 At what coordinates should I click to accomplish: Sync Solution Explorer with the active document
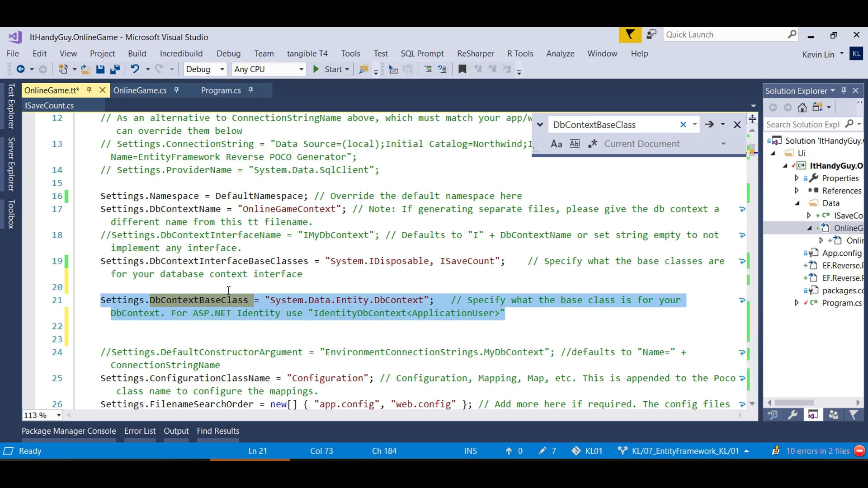tap(818, 107)
